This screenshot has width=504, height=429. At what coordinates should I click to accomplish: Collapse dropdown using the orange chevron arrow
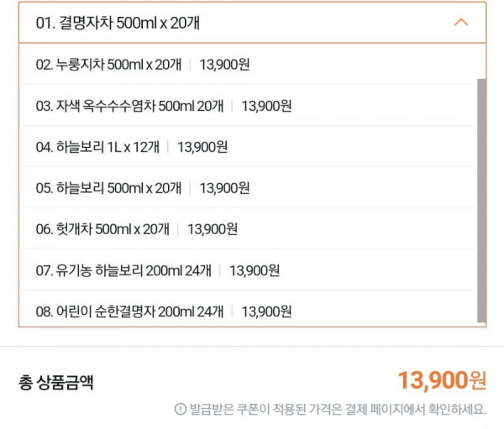(x=461, y=23)
